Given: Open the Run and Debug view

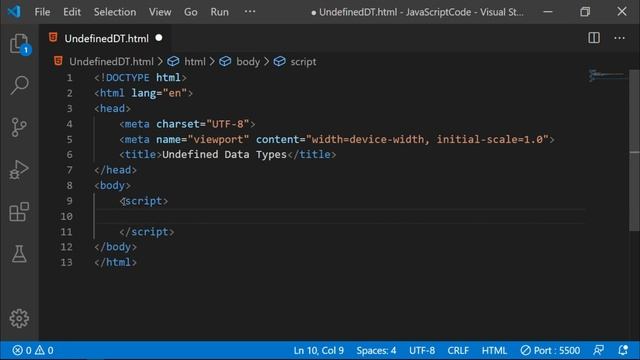Looking at the screenshot, I should 19,169.
